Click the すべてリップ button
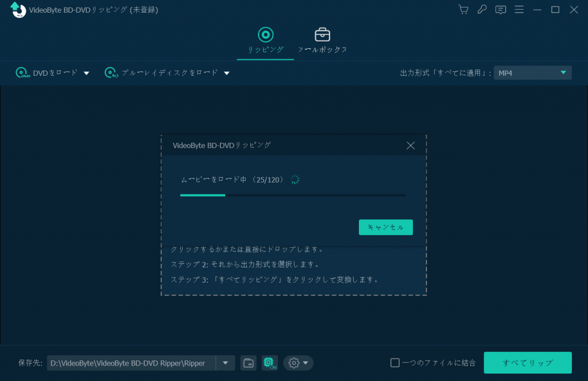588x381 pixels. (527, 363)
